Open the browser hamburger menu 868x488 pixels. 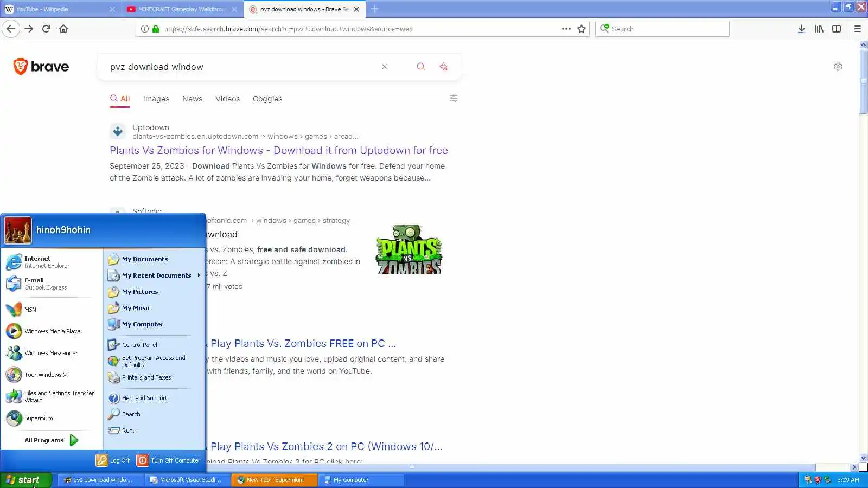[858, 29]
